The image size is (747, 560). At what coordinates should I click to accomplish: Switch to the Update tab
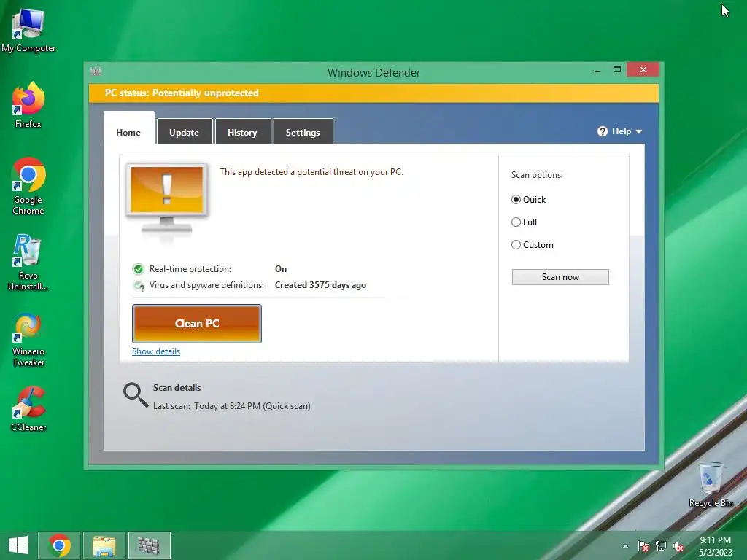185,131
